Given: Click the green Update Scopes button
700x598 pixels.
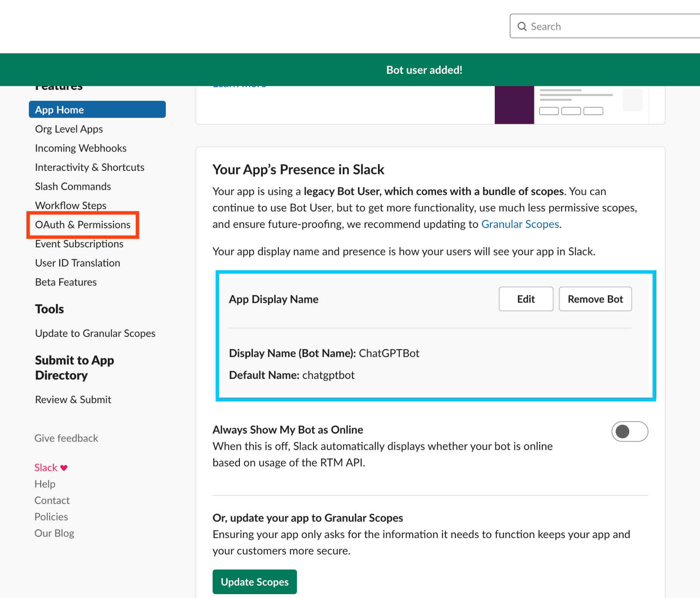Looking at the screenshot, I should pyautogui.click(x=254, y=582).
